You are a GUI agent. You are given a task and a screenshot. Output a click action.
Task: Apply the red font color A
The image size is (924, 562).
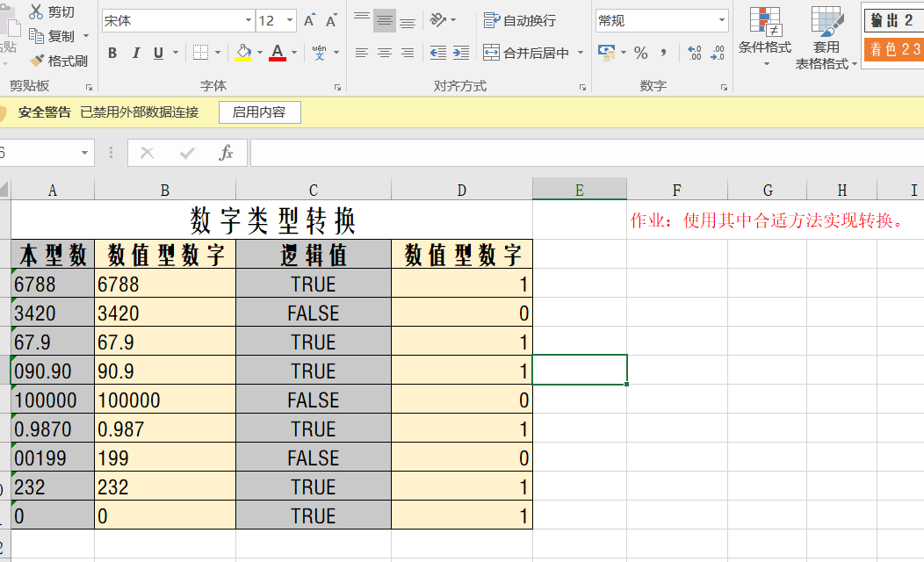(277, 53)
